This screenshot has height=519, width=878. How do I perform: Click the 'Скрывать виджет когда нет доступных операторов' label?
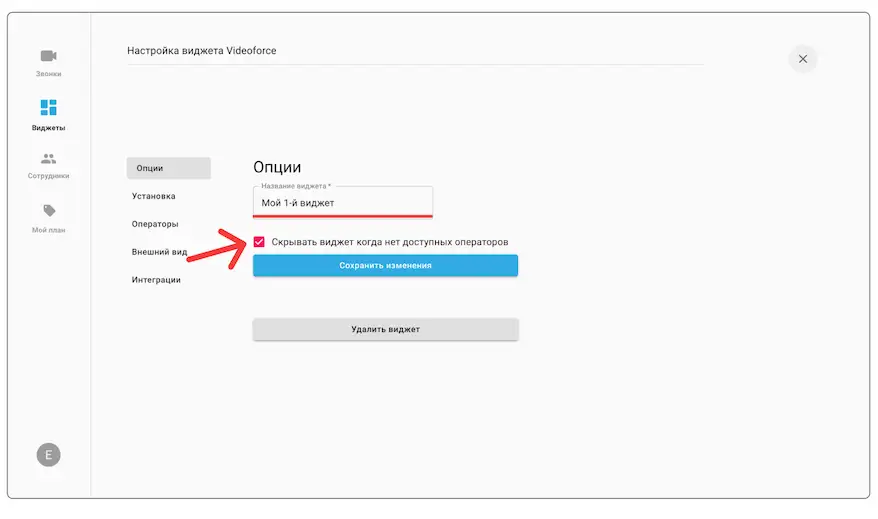(390, 242)
